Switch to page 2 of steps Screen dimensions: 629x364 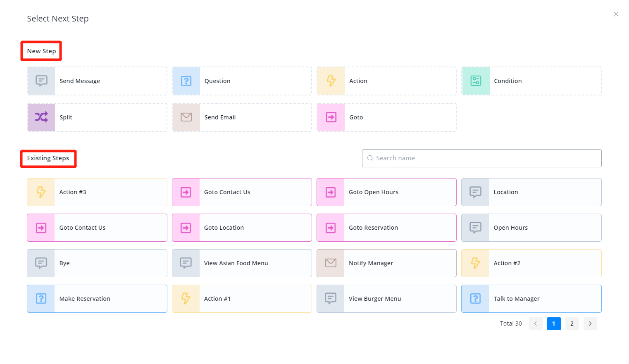point(572,324)
